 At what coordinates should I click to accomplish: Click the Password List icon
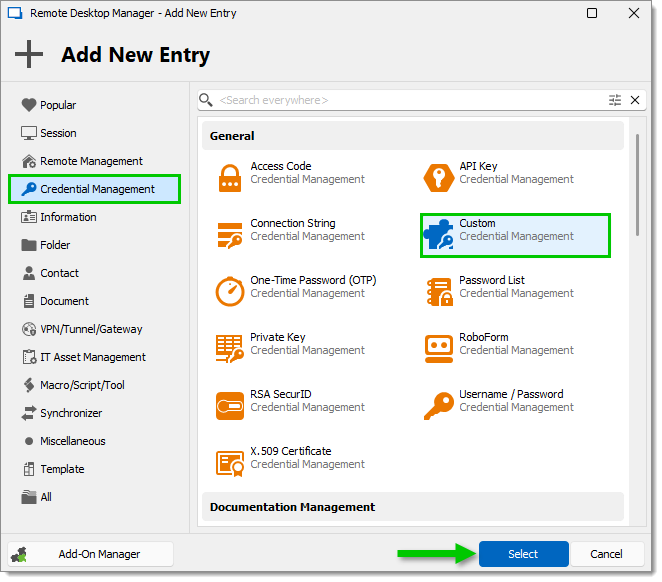[440, 292]
